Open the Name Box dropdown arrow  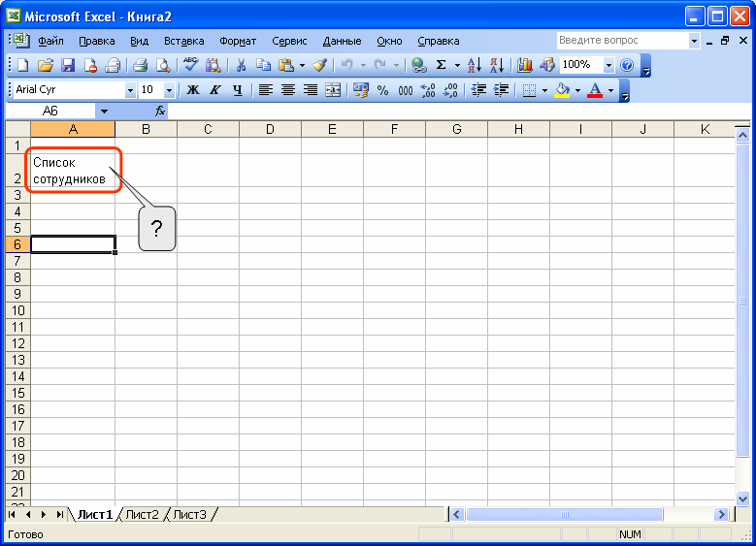click(104, 112)
